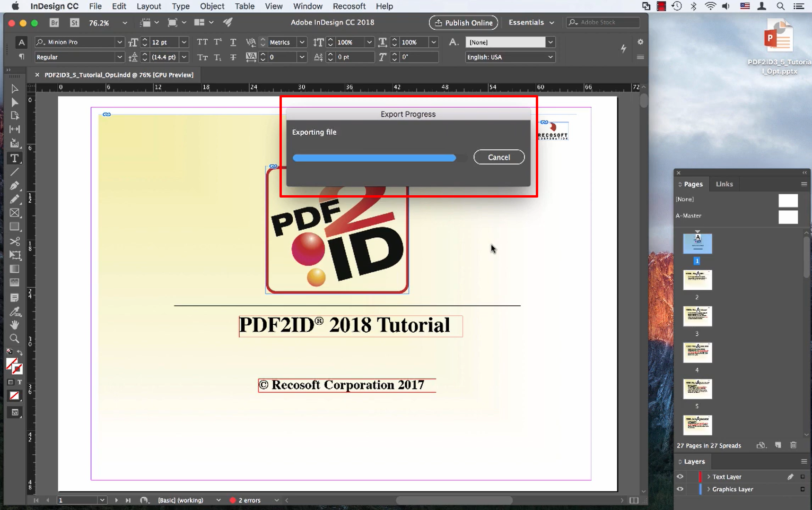
Task: Select the Free Transform tool
Action: pyautogui.click(x=15, y=255)
